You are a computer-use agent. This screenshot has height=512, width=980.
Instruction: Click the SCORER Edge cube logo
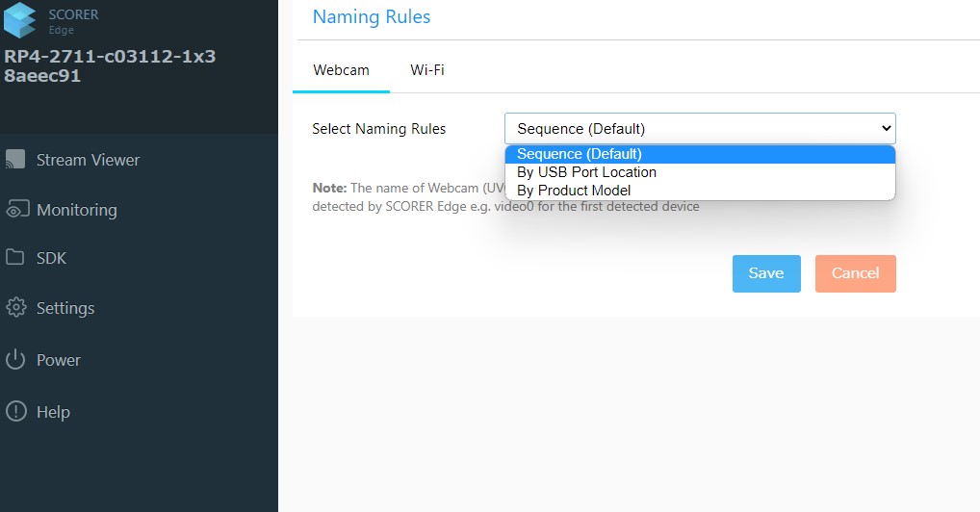click(19, 21)
